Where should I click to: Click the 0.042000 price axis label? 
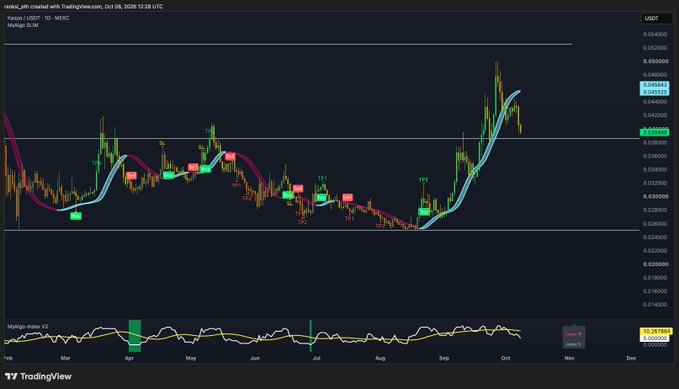(655, 115)
